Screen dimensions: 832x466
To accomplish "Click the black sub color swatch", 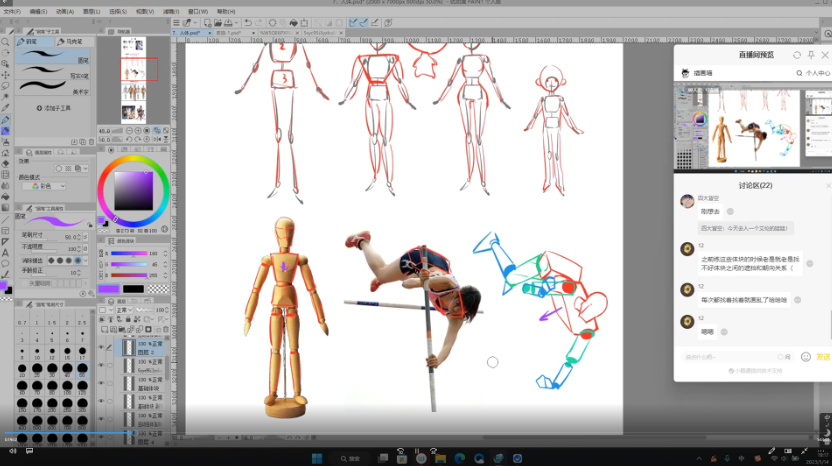I will (x=133, y=289).
